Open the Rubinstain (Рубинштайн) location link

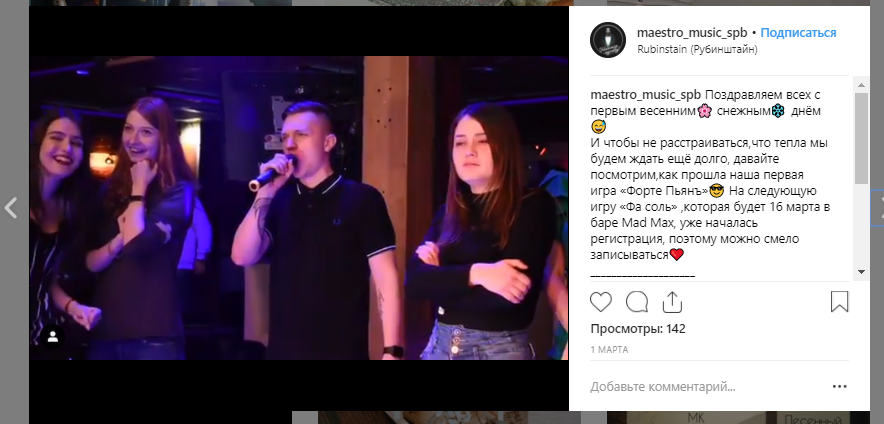click(x=697, y=49)
